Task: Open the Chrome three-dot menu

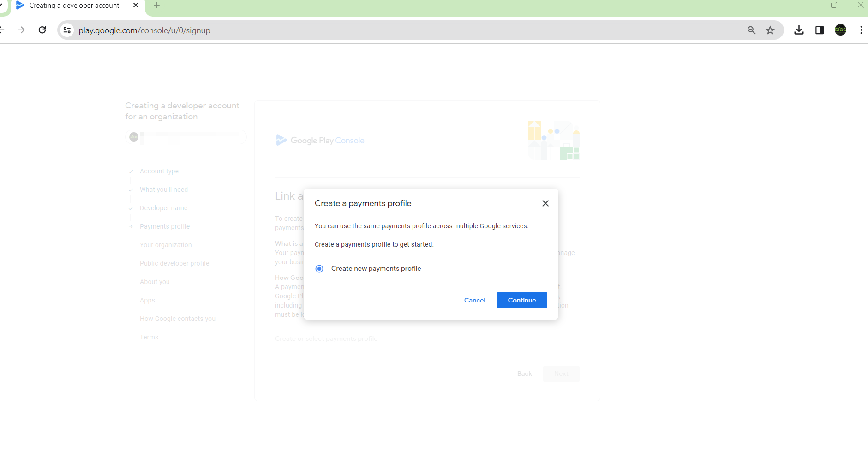Action: 861,30
